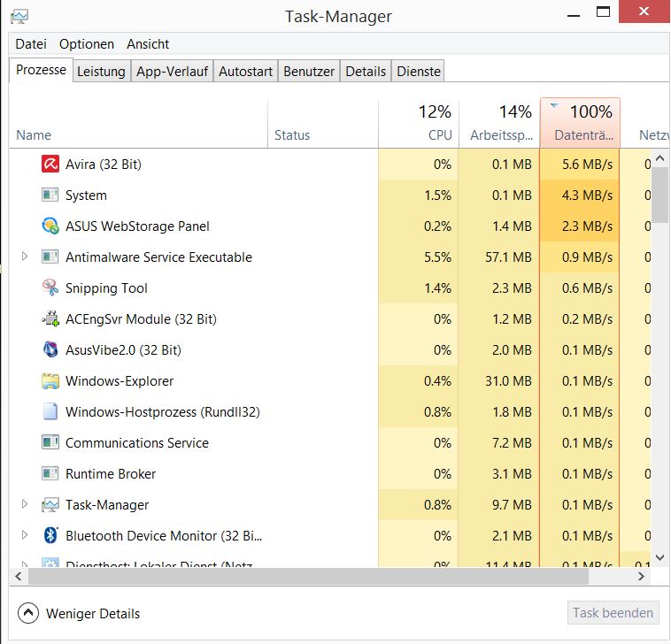Click the Bluetooth Device Monitor icon
Image resolution: width=671 pixels, height=644 pixels.
click(50, 535)
